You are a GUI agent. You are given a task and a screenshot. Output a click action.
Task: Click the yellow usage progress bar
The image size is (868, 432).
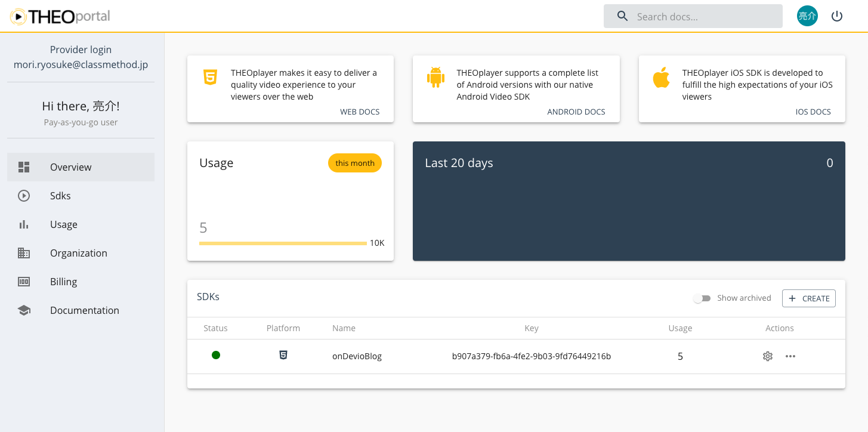[x=283, y=243]
